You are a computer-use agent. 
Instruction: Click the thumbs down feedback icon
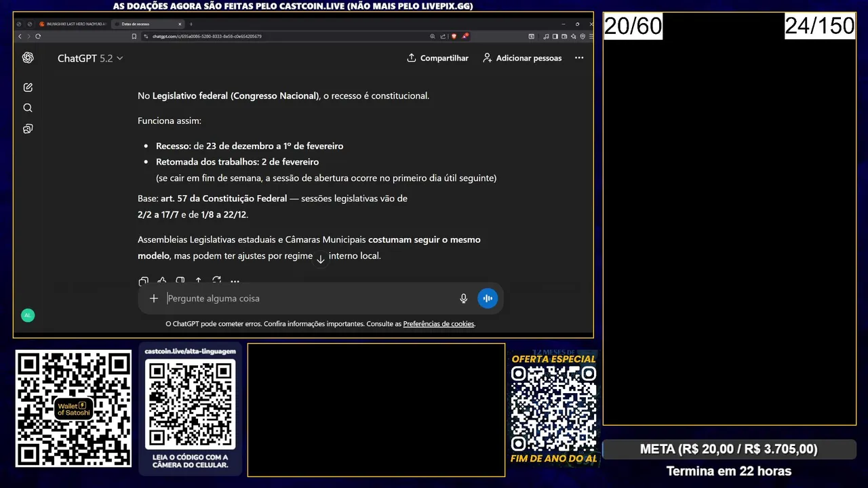point(180,281)
